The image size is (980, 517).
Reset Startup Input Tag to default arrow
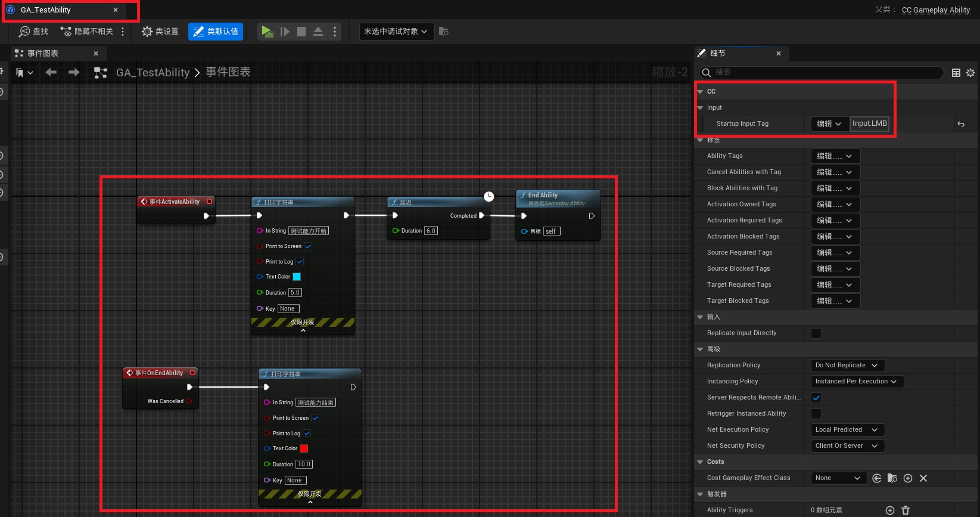coord(961,124)
